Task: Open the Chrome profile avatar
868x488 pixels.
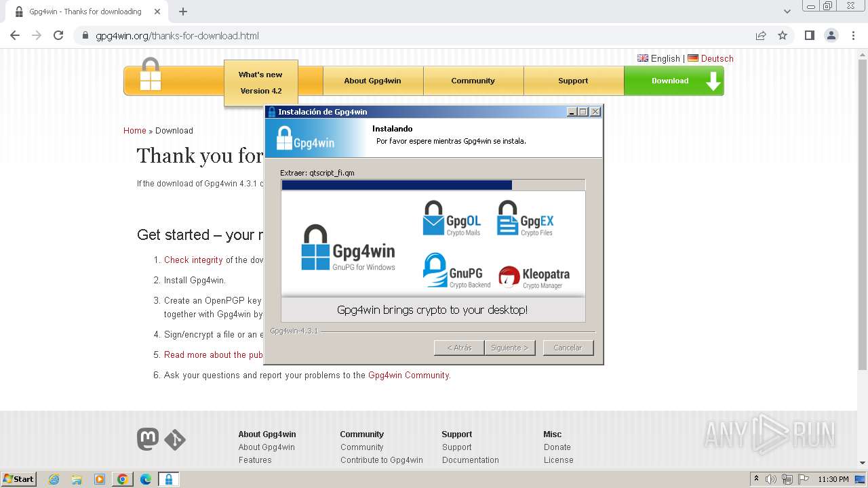Action: point(831,35)
